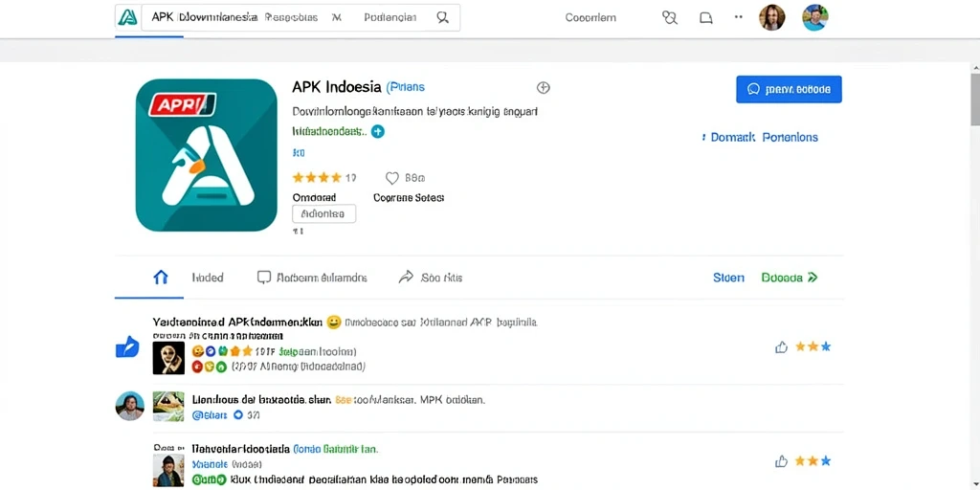This screenshot has height=490, width=980.
Task: Click the blue button at top right
Action: [x=789, y=89]
